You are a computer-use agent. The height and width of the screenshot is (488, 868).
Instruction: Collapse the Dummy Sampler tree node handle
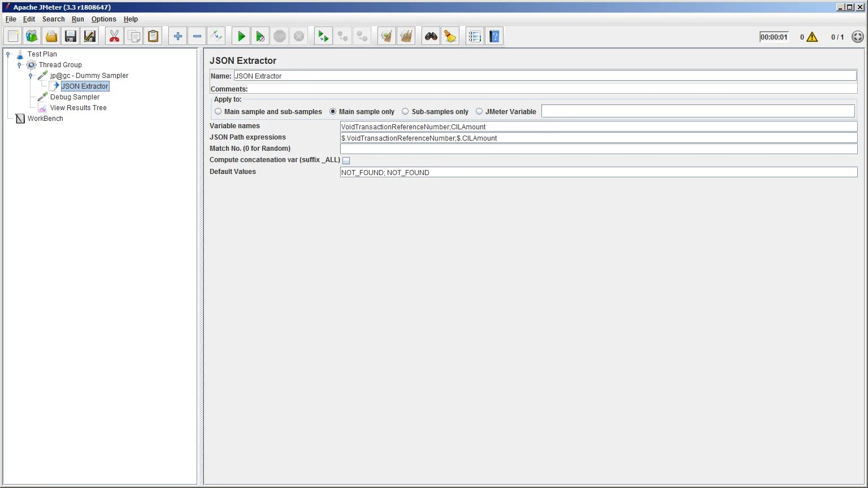31,76
